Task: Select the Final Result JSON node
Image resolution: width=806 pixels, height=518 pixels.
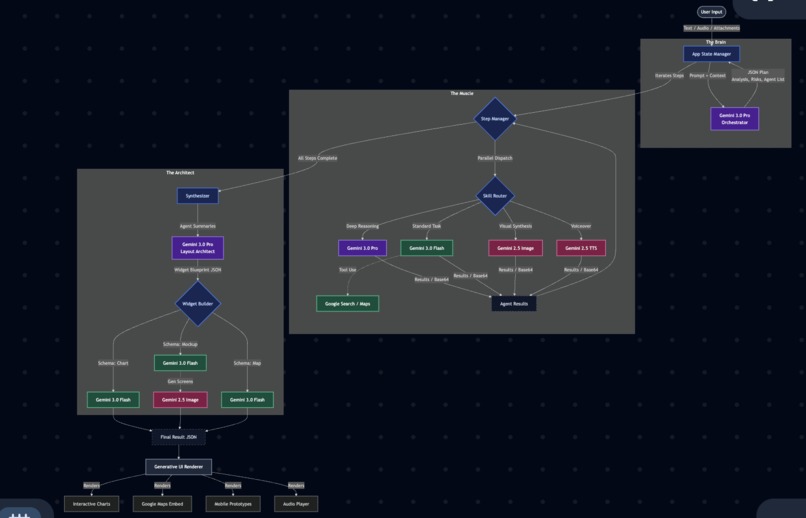Action: pos(178,437)
